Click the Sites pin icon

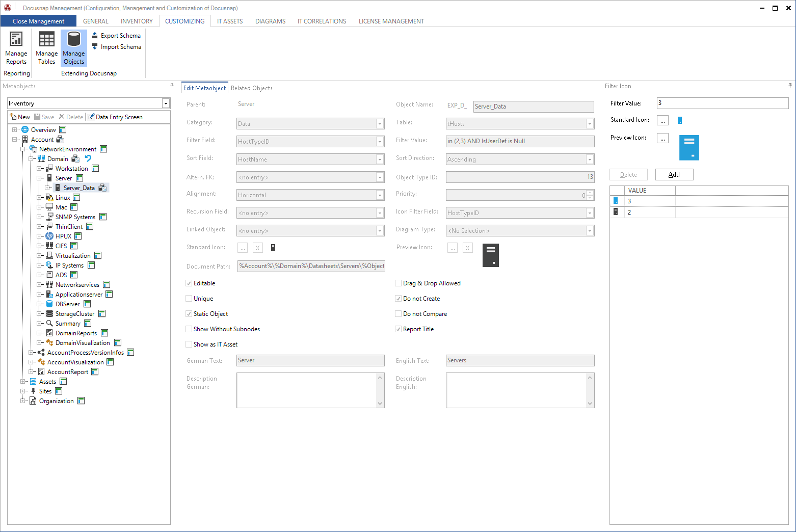tap(33, 391)
